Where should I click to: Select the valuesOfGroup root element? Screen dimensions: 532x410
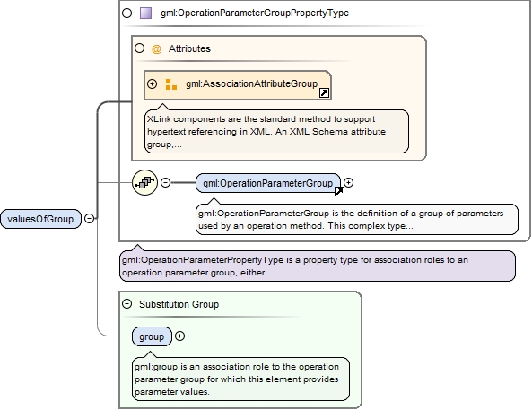[40, 219]
